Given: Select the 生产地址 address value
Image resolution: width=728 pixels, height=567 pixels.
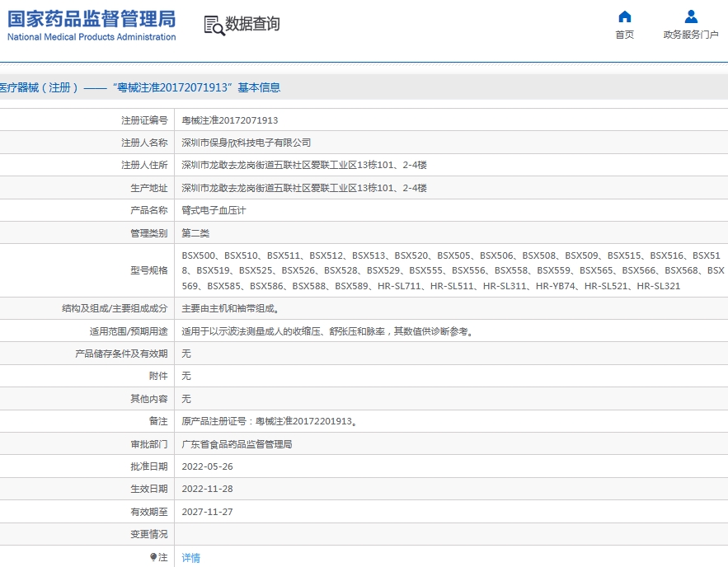Looking at the screenshot, I should point(304,188).
